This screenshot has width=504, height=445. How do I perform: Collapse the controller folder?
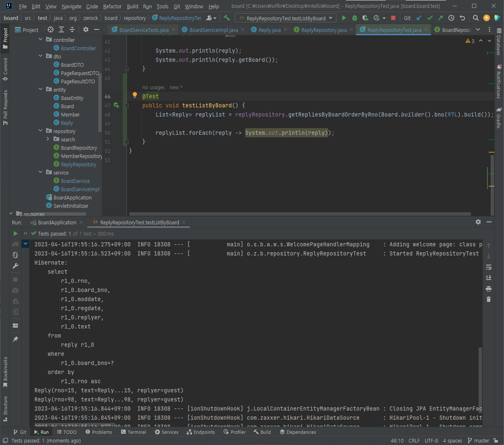pyautogui.click(x=40, y=39)
